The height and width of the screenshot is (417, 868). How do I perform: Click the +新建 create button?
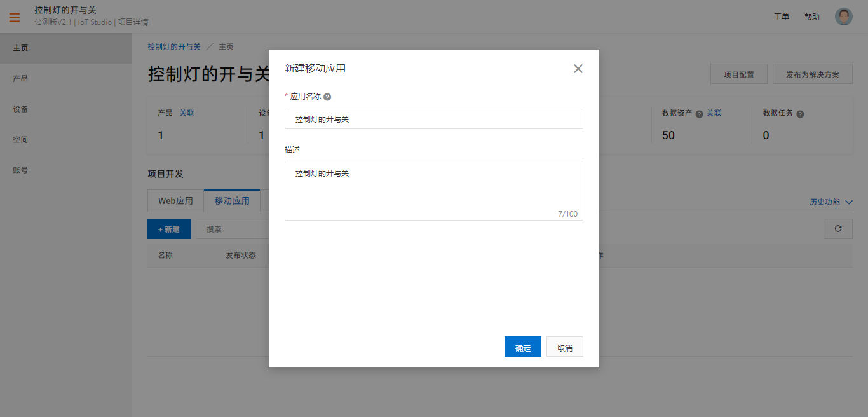pyautogui.click(x=169, y=229)
